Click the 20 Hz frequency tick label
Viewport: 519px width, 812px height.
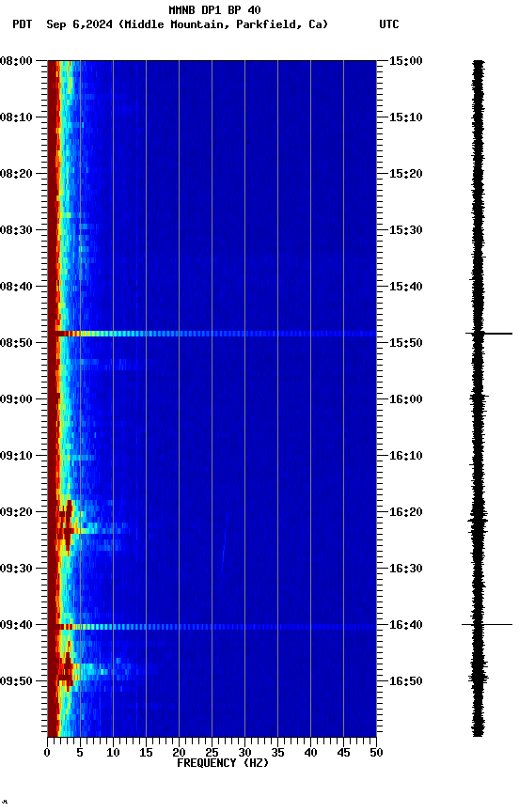pos(179,753)
